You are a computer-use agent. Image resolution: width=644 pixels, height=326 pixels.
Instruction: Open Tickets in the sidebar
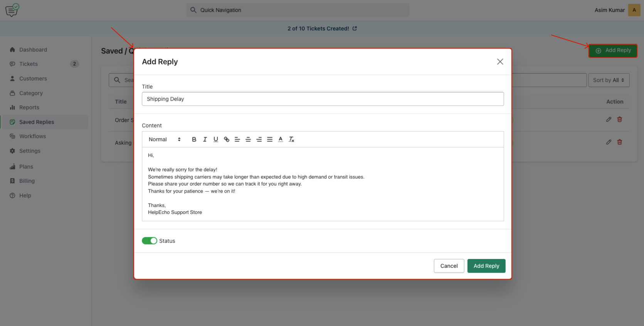[29, 64]
